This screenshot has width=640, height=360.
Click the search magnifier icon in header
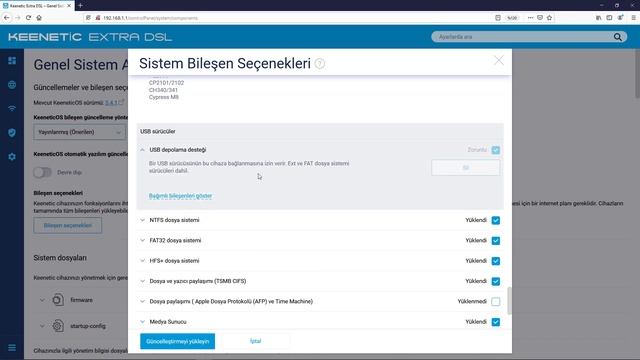coord(618,37)
